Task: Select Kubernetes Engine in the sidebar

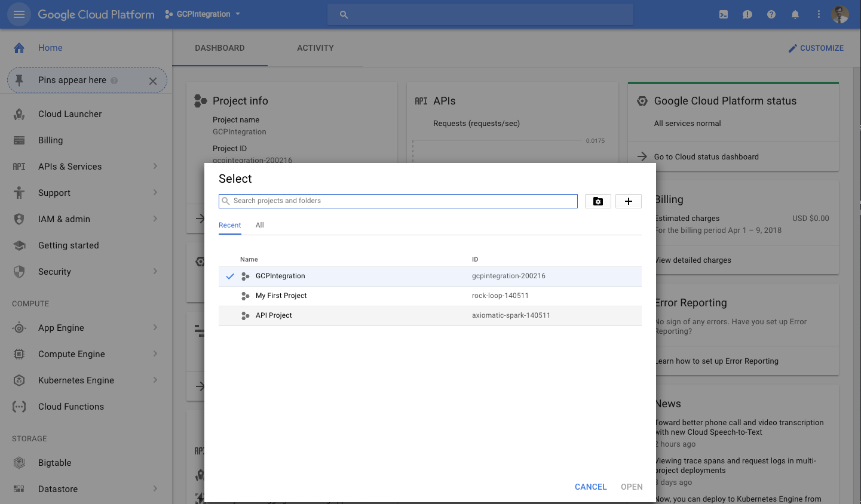Action: (x=75, y=380)
